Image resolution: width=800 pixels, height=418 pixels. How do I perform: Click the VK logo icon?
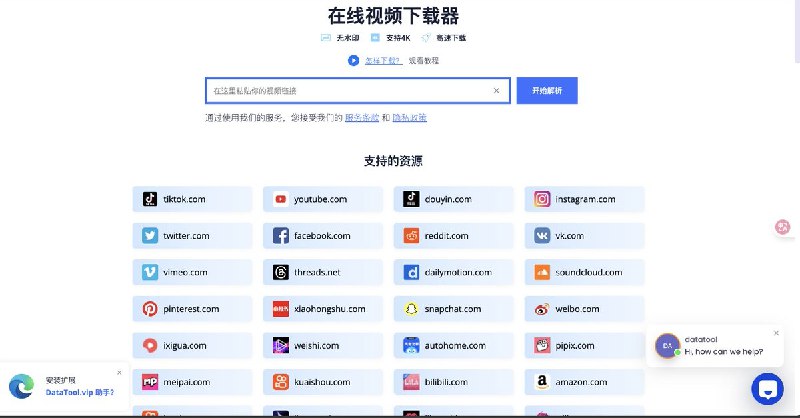coord(542,236)
